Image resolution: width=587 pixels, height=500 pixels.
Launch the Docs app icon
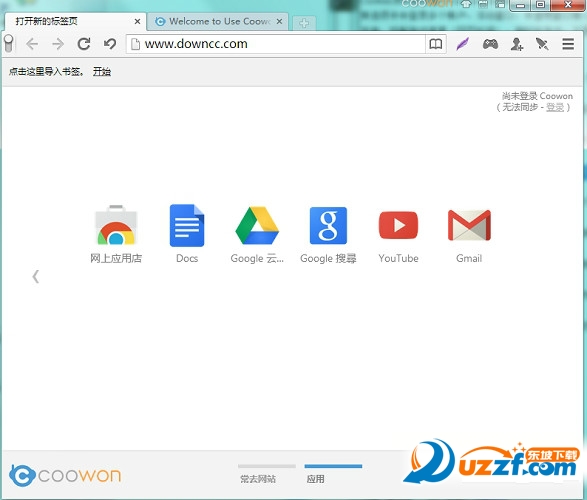(x=187, y=225)
